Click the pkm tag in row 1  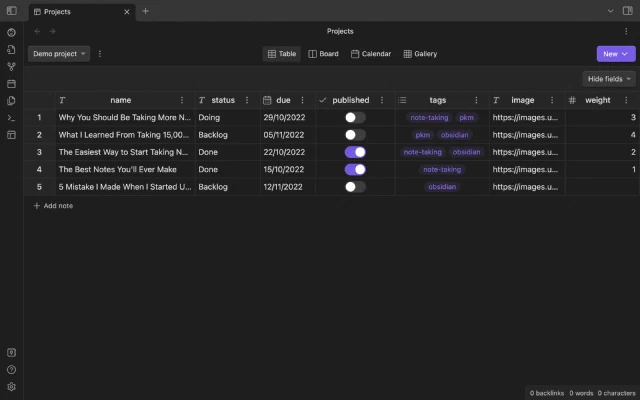[467, 118]
